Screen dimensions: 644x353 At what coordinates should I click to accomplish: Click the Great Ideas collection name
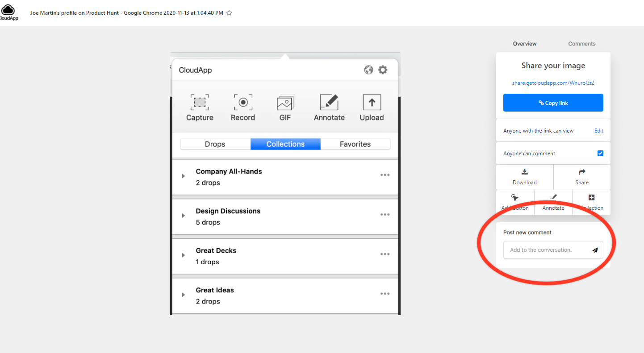pos(215,290)
